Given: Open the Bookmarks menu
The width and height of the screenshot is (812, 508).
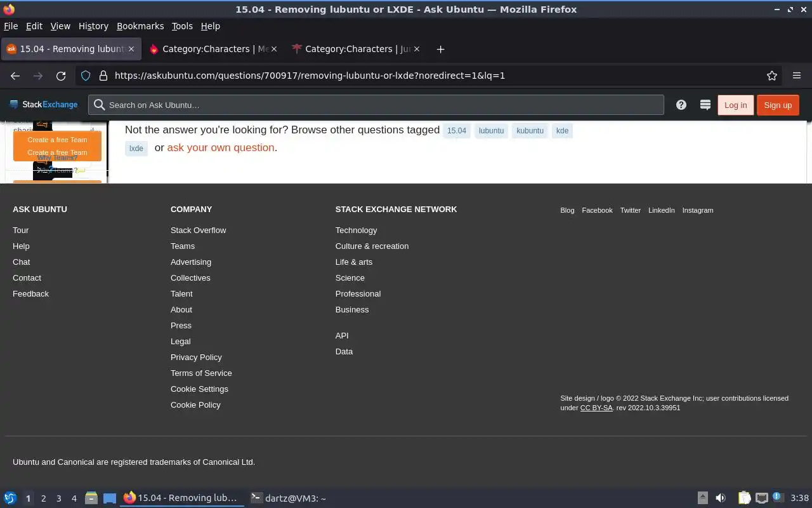Looking at the screenshot, I should 140,26.
